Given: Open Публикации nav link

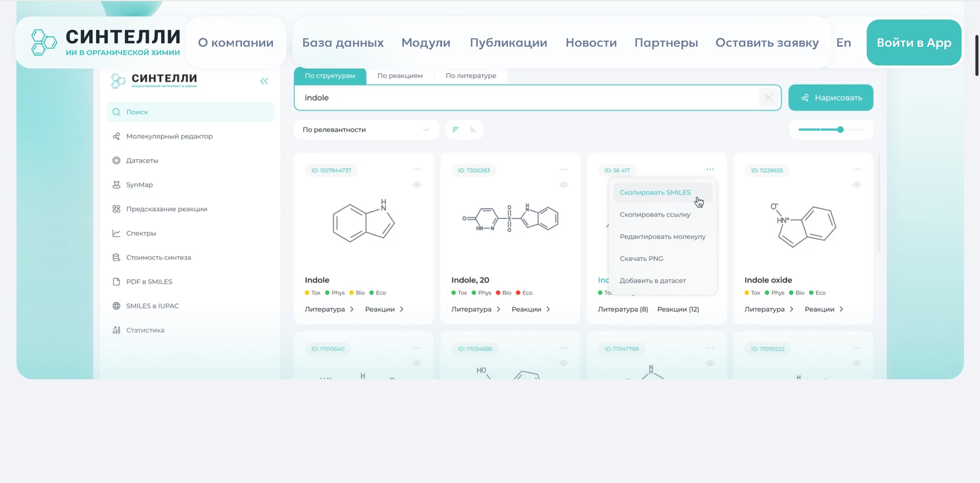Looking at the screenshot, I should pyautogui.click(x=508, y=42).
